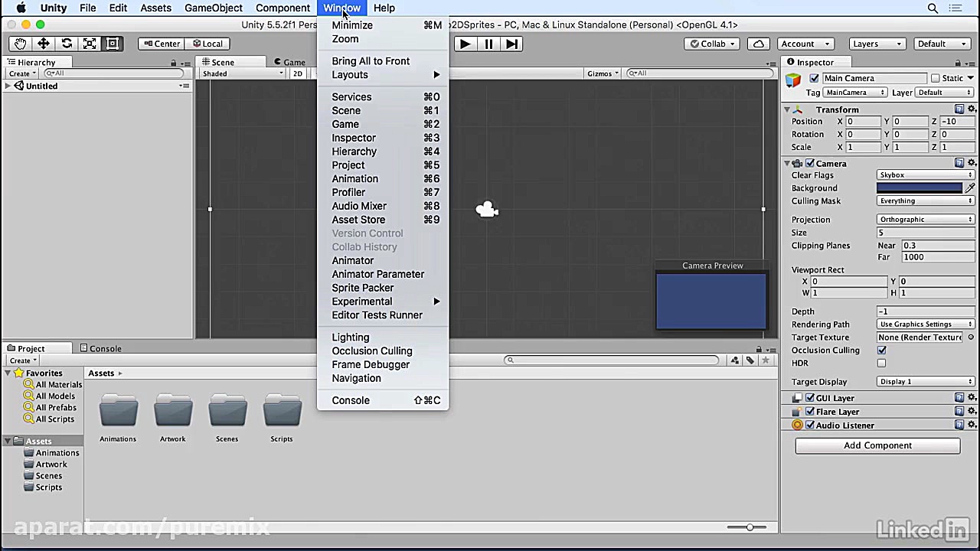Screen dimensions: 980x551
Task: Open the Culling Mask dropdown
Action: pyautogui.click(x=926, y=201)
